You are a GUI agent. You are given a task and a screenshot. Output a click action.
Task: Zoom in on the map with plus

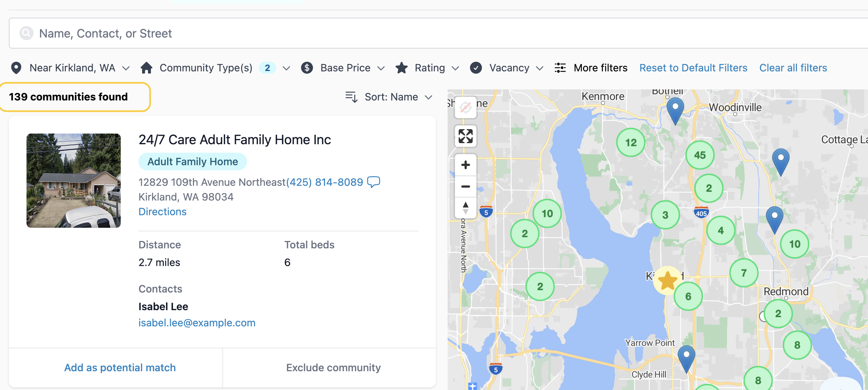coord(466,165)
